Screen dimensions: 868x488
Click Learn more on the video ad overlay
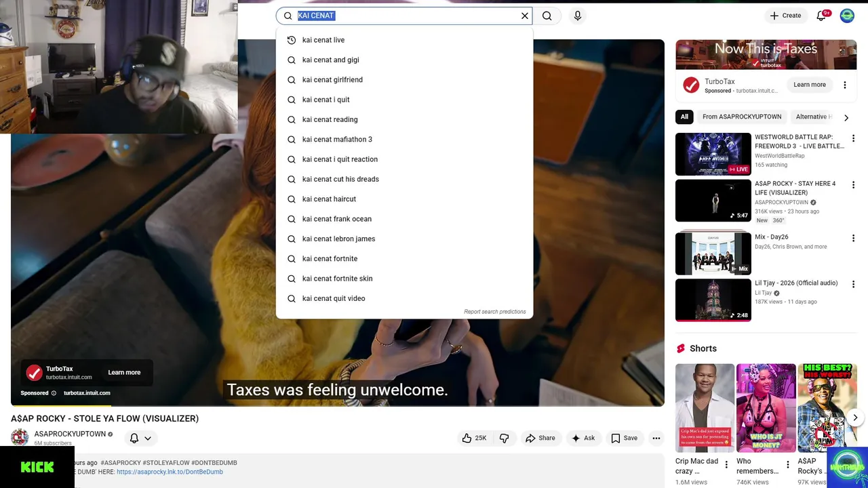124,372
